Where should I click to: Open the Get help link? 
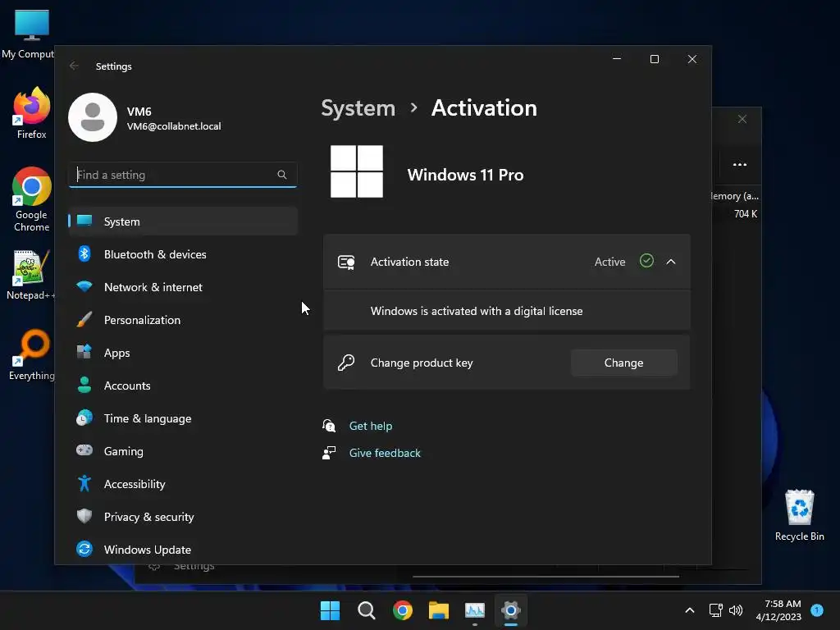(x=371, y=426)
